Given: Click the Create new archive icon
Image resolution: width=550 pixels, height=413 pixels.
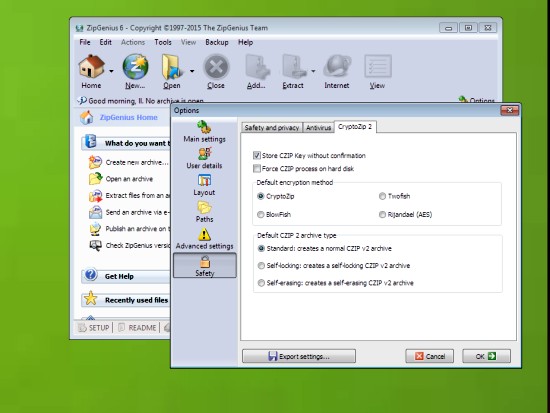Looking at the screenshot, I should click(x=95, y=162).
